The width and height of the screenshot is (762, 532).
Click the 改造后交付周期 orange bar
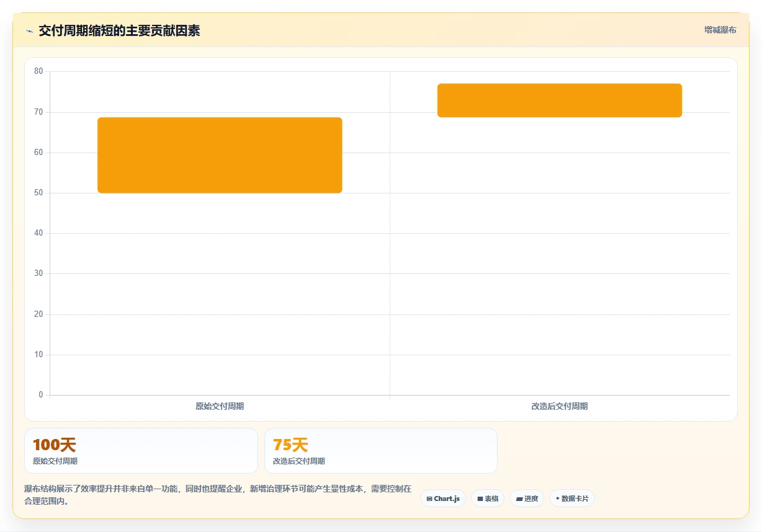click(x=560, y=100)
